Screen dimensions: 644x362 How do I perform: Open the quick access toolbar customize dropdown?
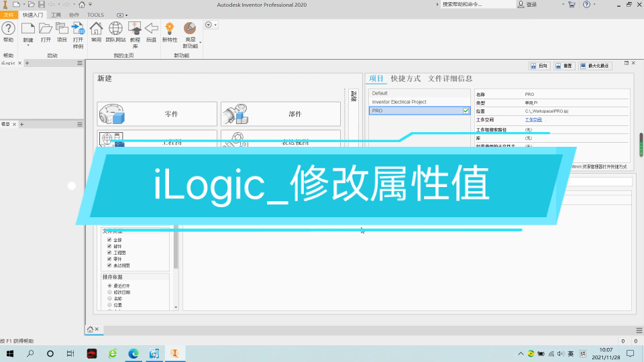point(91,5)
